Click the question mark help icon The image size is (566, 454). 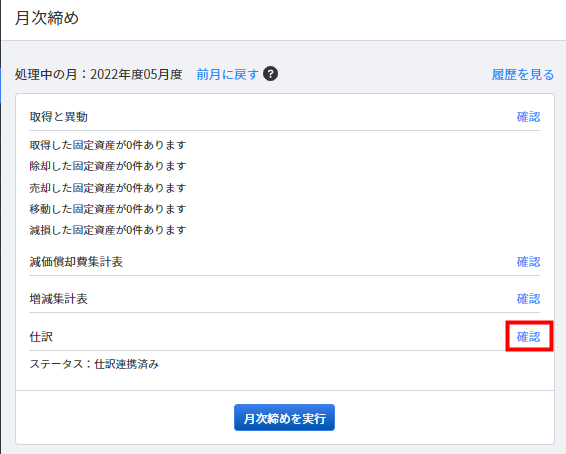pyautogui.click(x=270, y=74)
